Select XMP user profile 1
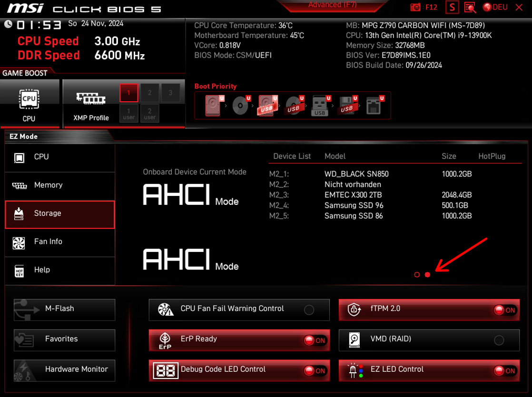The height and width of the screenshot is (397, 532). 128,114
